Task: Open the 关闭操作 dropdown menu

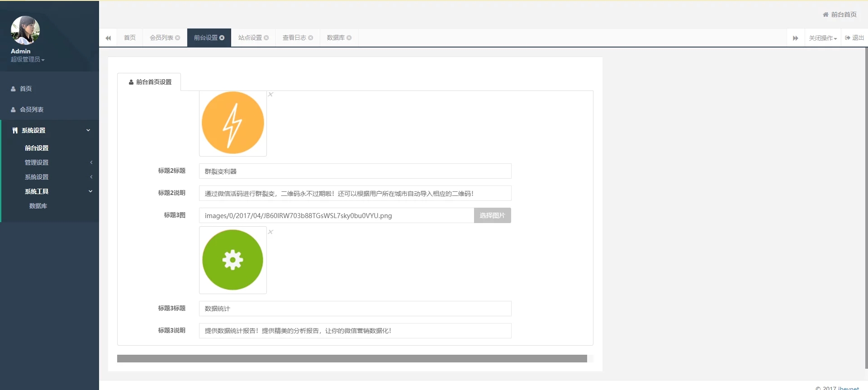Action: click(823, 38)
